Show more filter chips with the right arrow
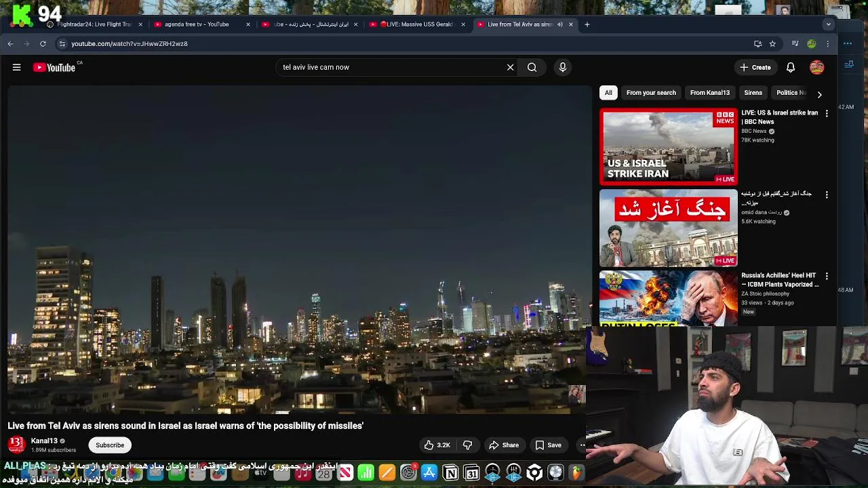Viewport: 868px width, 488px height. click(x=819, y=94)
